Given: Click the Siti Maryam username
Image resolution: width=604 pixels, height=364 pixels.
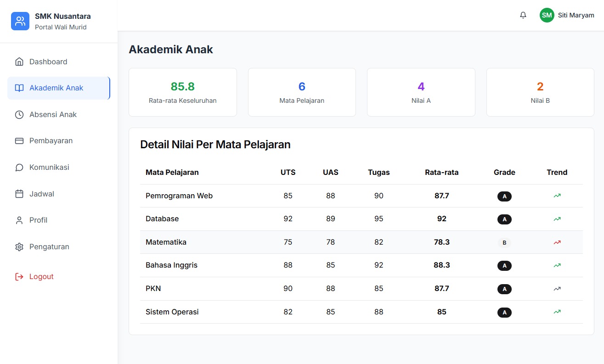Looking at the screenshot, I should [x=576, y=15].
